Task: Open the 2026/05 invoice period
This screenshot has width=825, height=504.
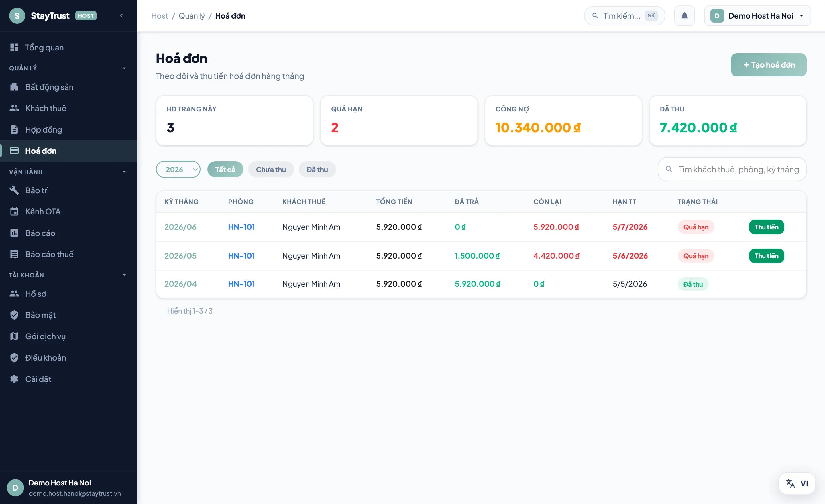Action: 180,256
